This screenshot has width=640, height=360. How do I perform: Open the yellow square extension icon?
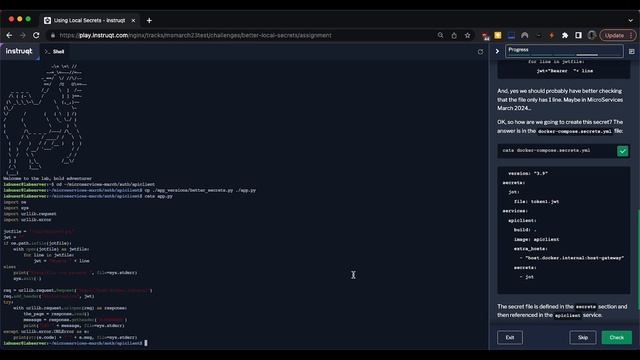498,36
